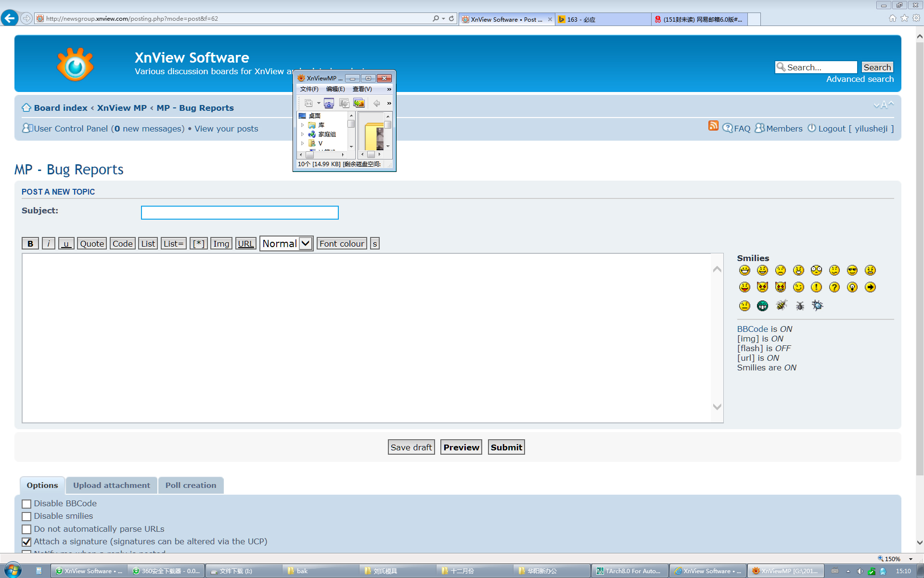This screenshot has height=578, width=924.
Task: Click the screen capture camera icon in XnViewMP
Action: 329,104
